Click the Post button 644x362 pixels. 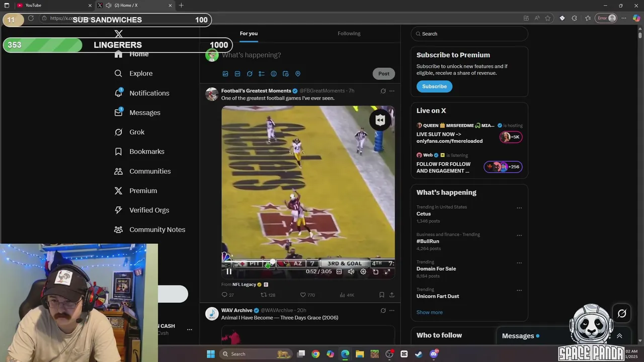384,74
